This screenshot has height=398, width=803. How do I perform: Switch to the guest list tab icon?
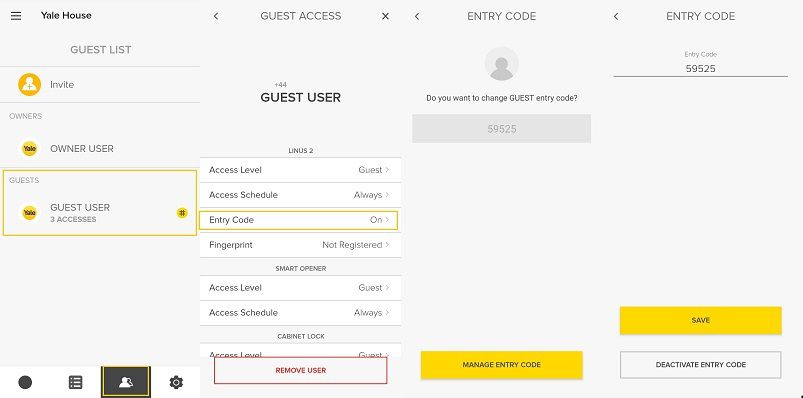coord(126,382)
